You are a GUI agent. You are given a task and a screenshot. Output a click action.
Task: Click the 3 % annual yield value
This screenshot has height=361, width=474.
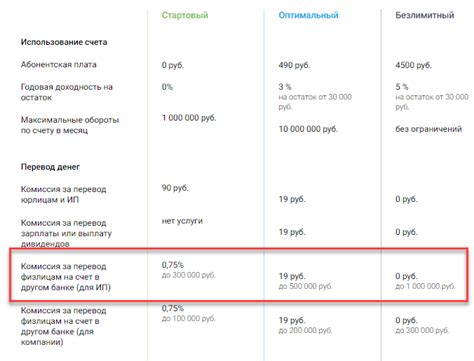coord(285,87)
